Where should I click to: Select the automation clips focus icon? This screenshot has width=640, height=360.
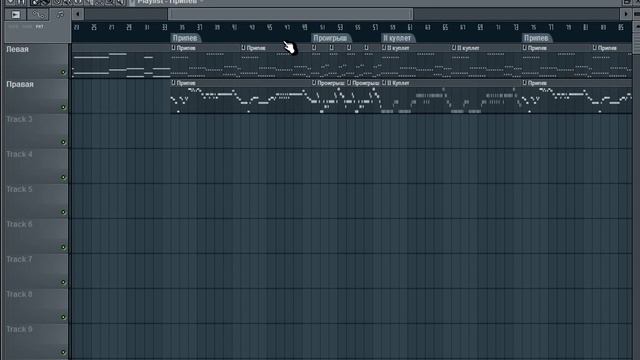point(38,15)
